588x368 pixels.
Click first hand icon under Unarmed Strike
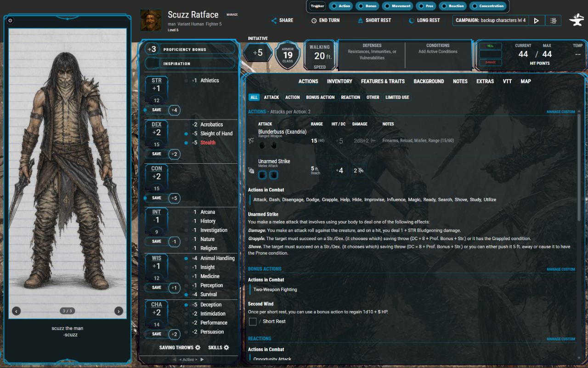(263, 175)
